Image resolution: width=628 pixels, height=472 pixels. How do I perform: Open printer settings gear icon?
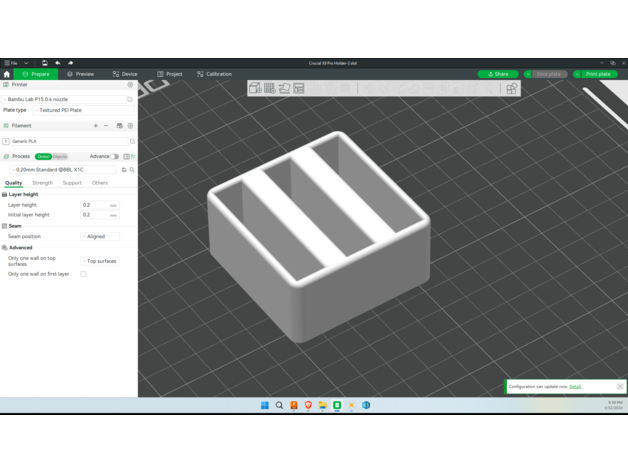[x=130, y=85]
